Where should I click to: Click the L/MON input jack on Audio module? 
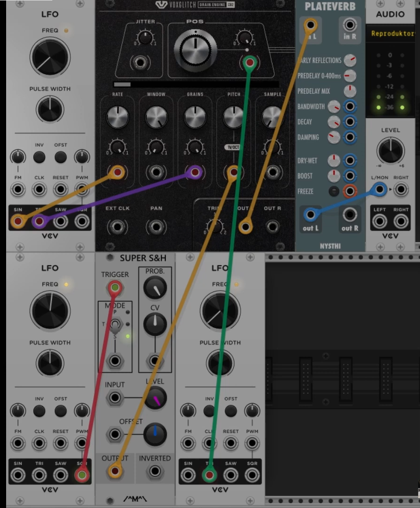tap(379, 189)
